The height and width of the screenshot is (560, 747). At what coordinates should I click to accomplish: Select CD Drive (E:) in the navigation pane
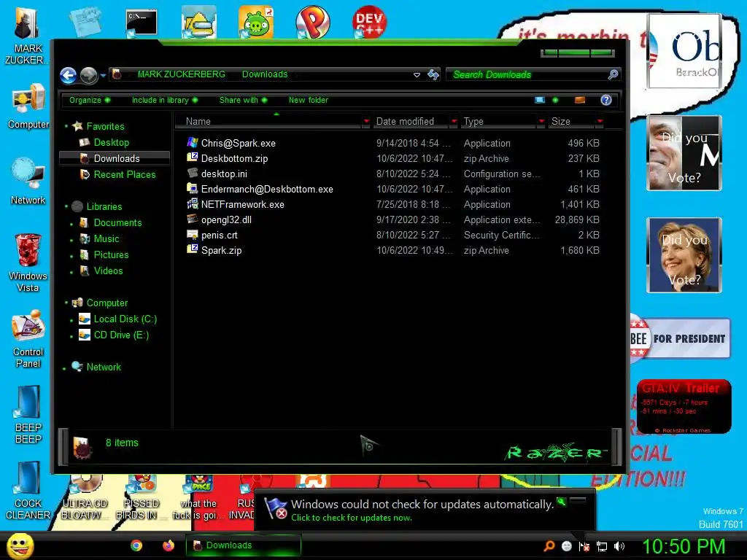(121, 335)
